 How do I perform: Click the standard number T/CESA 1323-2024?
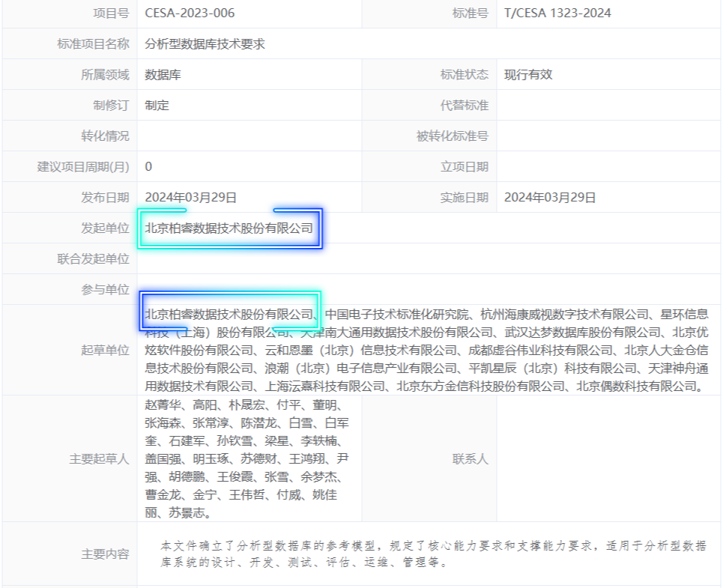click(x=557, y=13)
